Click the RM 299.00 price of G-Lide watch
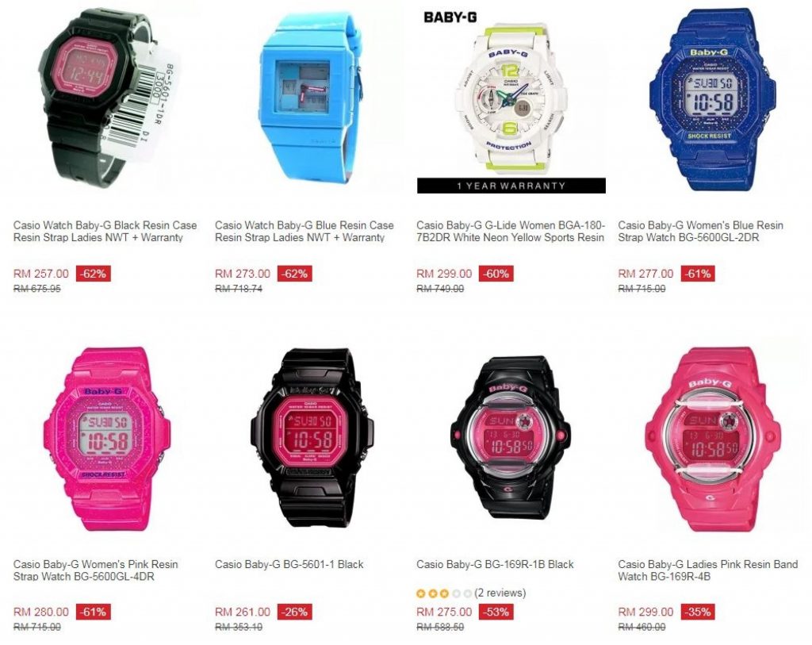Screen dimensions: 812x645 pos(444,274)
